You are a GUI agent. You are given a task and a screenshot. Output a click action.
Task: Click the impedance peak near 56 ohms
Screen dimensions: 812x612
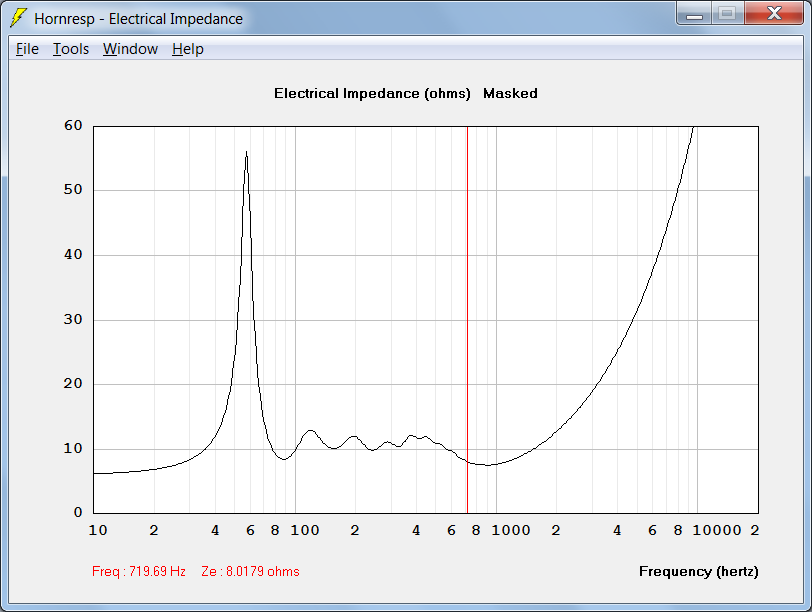coord(246,152)
